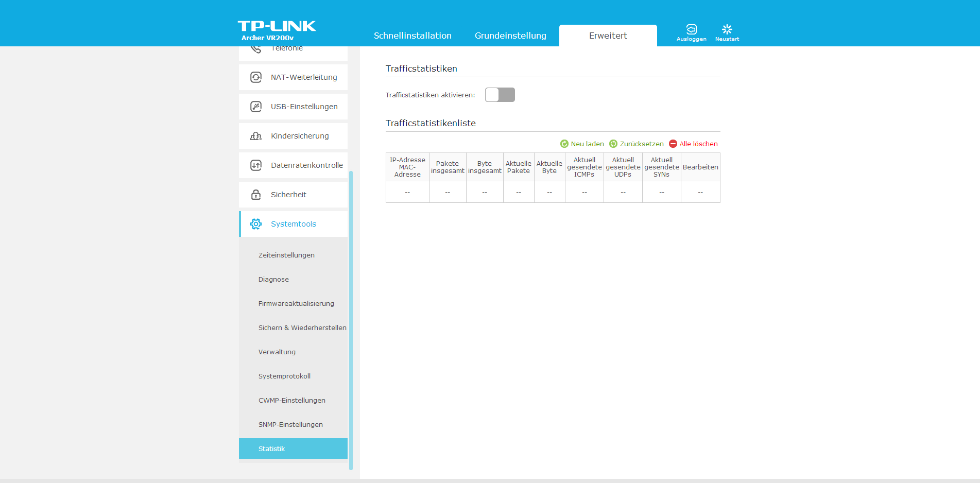The image size is (980, 483).
Task: Click Neu laden to refresh list
Action: coord(582,144)
